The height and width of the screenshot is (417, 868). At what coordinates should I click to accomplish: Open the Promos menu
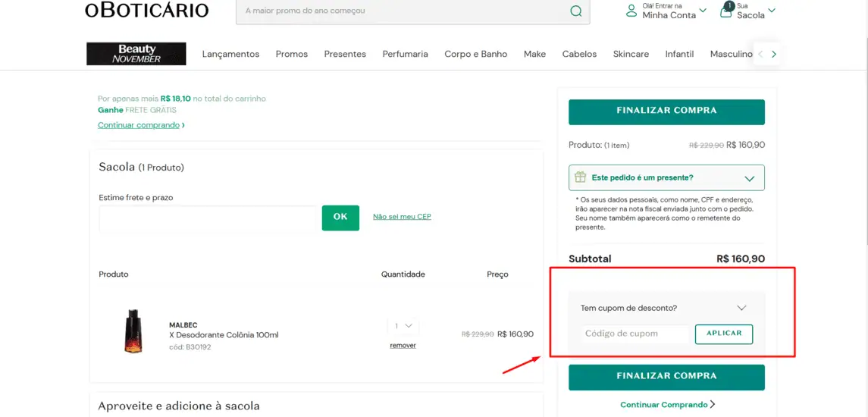[x=292, y=55]
